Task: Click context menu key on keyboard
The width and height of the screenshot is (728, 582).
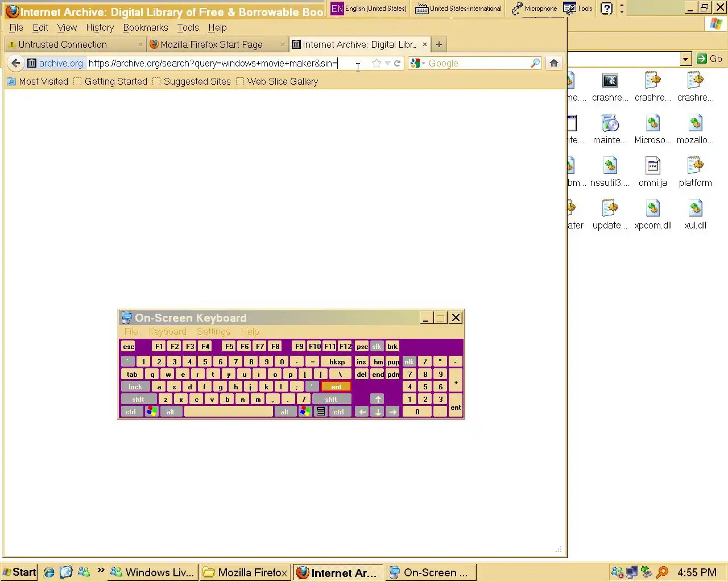Action: pos(321,411)
